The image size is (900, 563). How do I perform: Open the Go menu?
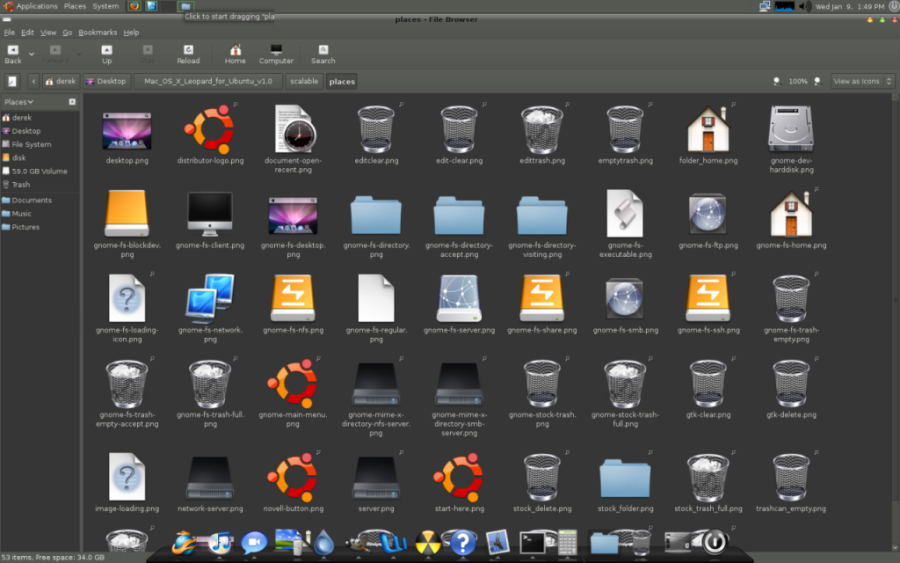(67, 33)
